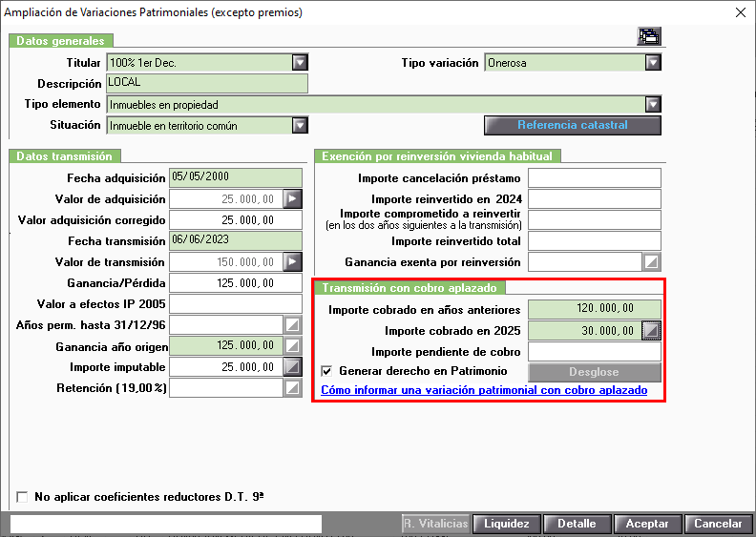This screenshot has width=756, height=537.
Task: Click the Valor de transmisión 150.000,00 field
Action: [x=226, y=262]
